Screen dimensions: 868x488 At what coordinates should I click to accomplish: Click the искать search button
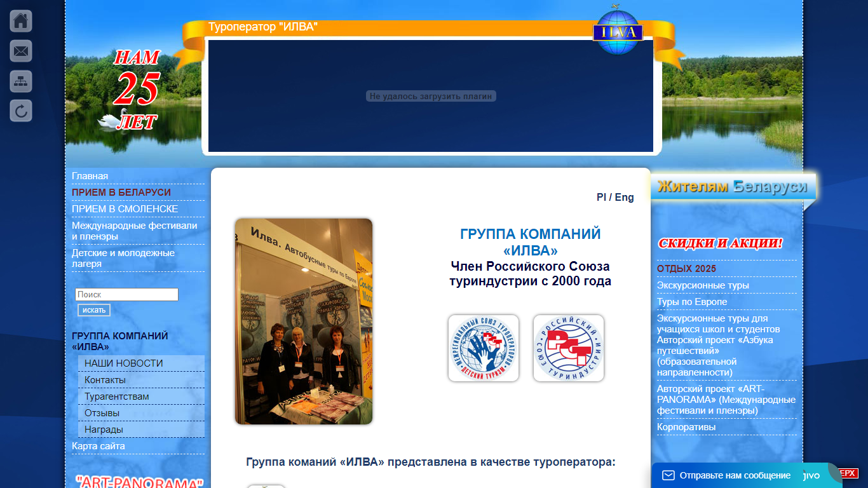pos(94,310)
